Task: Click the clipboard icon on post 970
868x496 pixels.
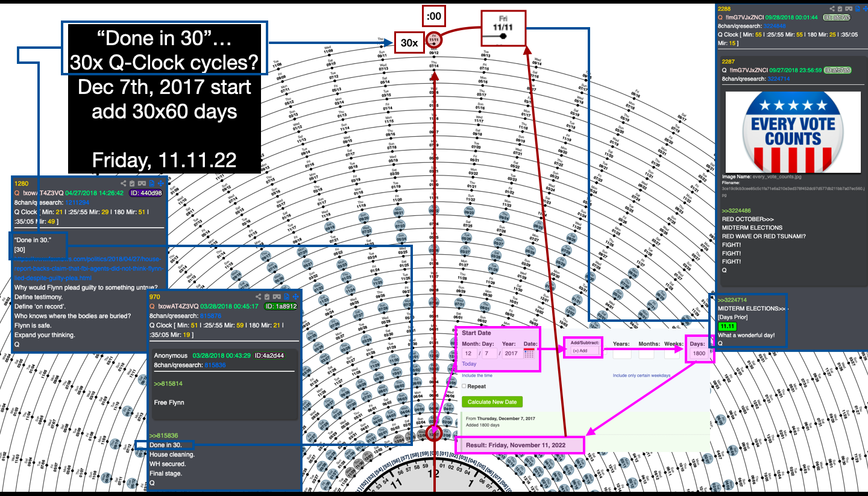Action: [267, 297]
